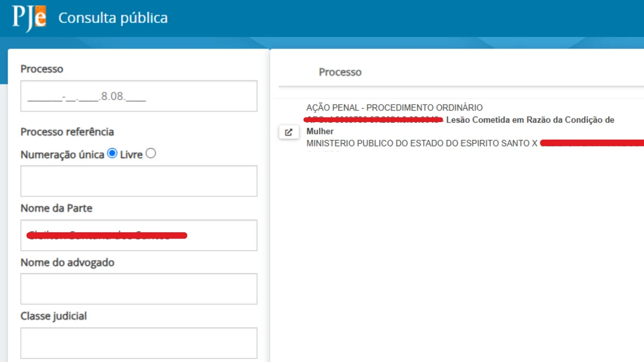Click the 'Classe judicial' input field
644x362 pixels.
pyautogui.click(x=138, y=342)
